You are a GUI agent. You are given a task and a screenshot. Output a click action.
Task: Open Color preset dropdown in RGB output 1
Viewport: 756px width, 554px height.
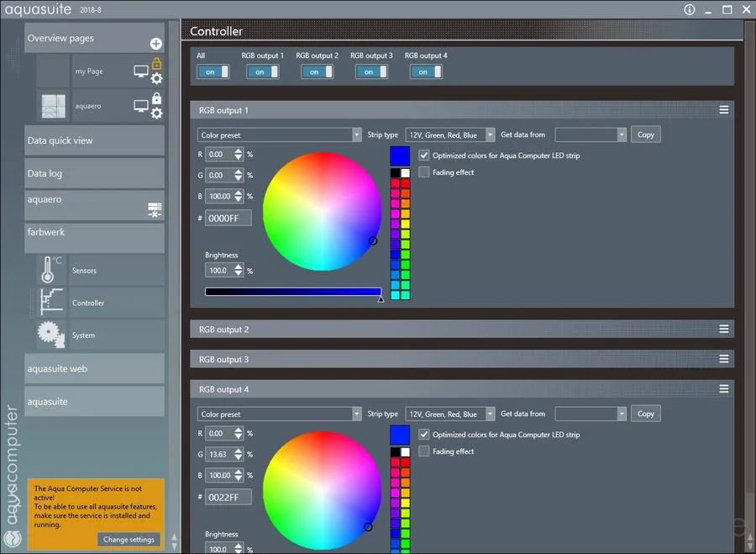click(279, 135)
